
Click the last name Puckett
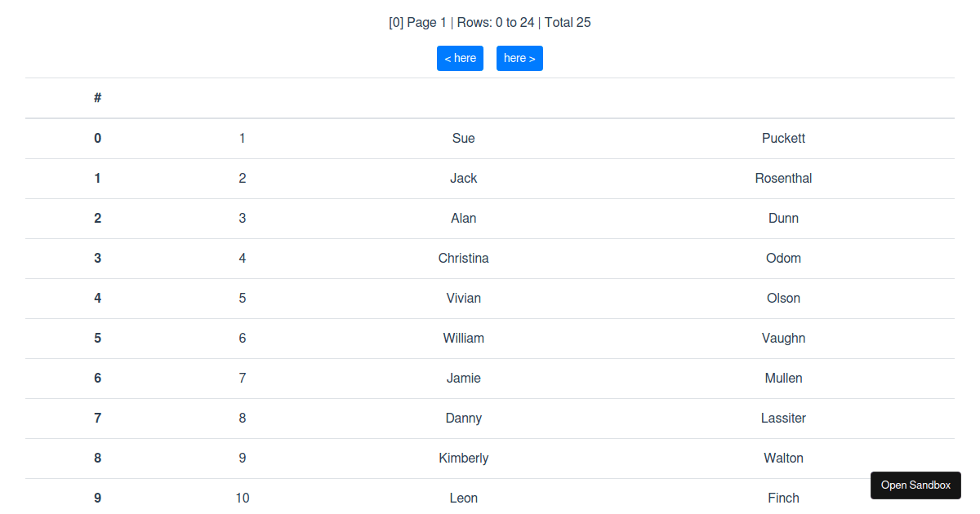(x=783, y=138)
